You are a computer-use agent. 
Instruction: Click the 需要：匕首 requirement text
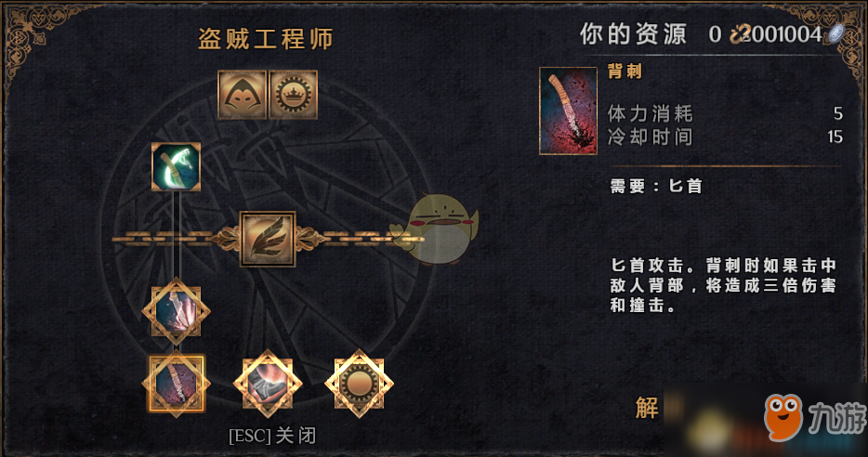coord(656,187)
